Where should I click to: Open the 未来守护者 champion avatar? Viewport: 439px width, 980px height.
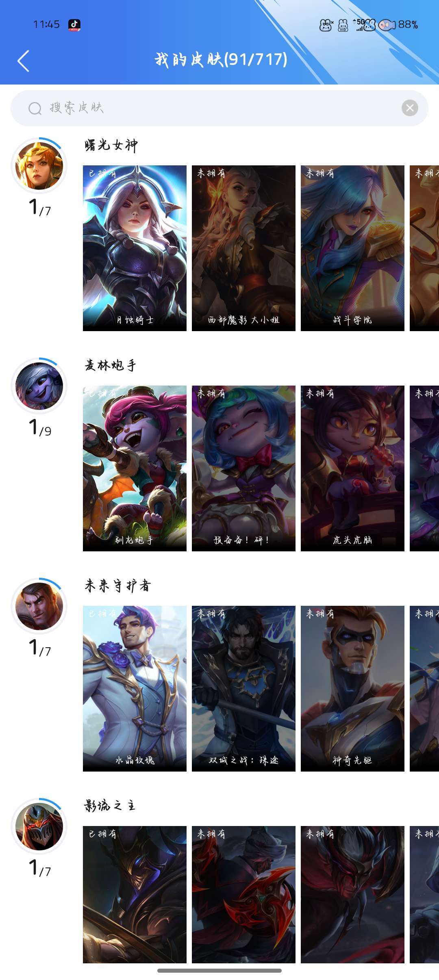click(39, 606)
